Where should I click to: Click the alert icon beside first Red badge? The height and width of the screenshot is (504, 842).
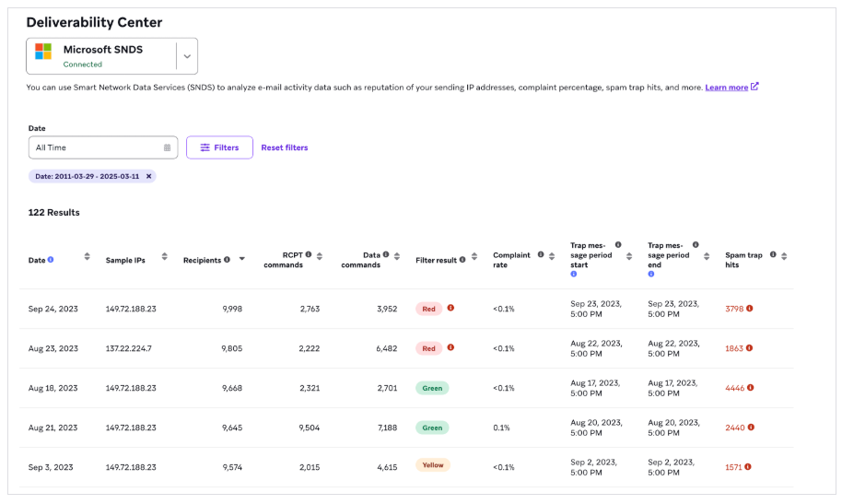[x=450, y=308]
